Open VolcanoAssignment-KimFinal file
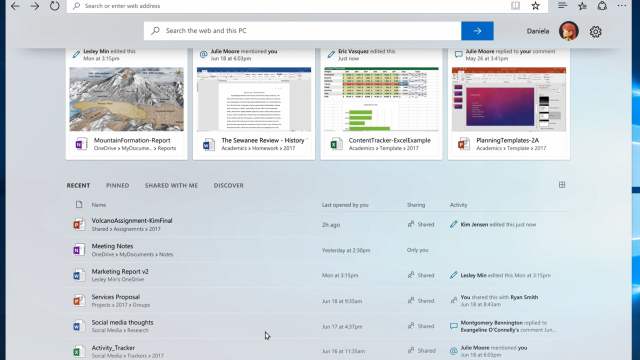This screenshot has width=640, height=360. click(x=132, y=221)
